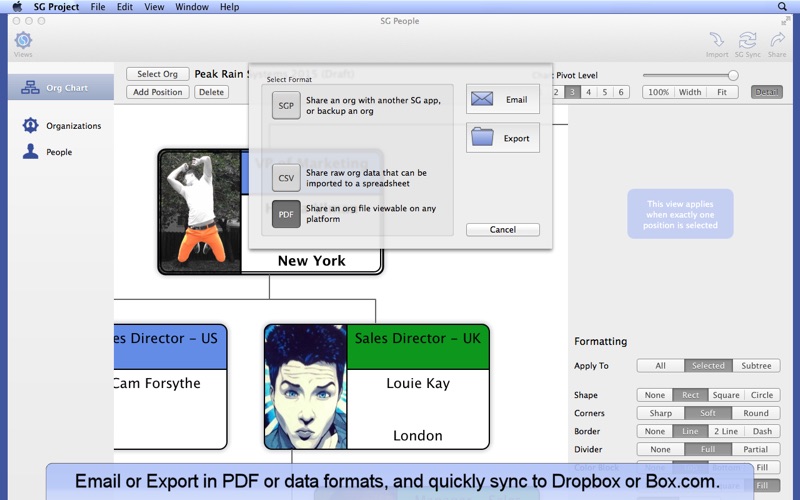This screenshot has width=800, height=500.
Task: Click the New York location text
Action: pyautogui.click(x=311, y=261)
